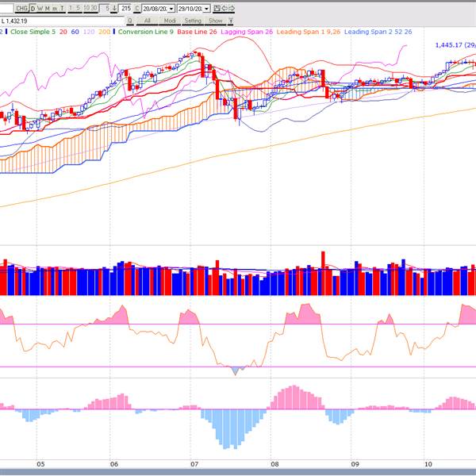Select minute period m toggle
The width and height of the screenshot is (476, 476).
(x=55, y=9)
